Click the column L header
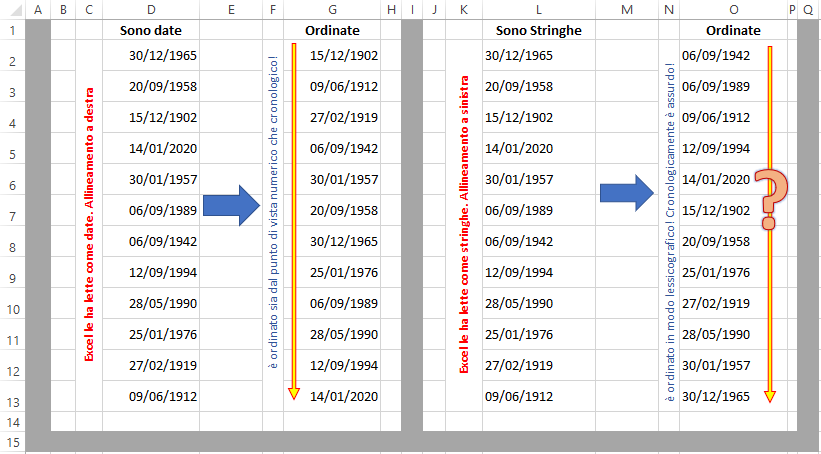This screenshot has width=821, height=454. click(538, 10)
